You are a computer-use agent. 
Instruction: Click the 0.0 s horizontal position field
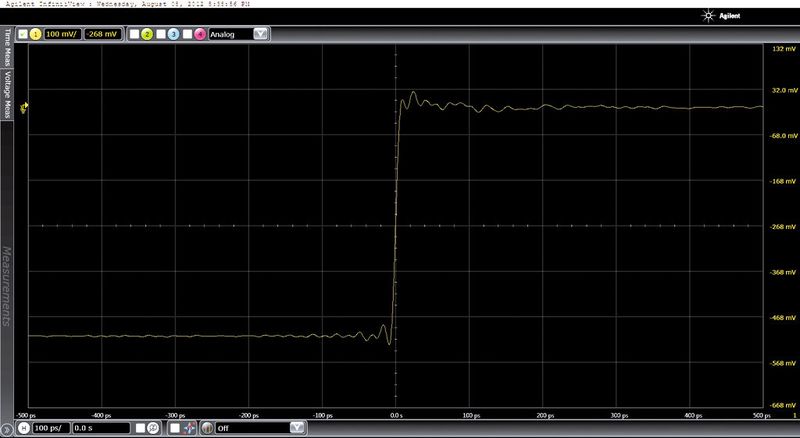coord(101,428)
